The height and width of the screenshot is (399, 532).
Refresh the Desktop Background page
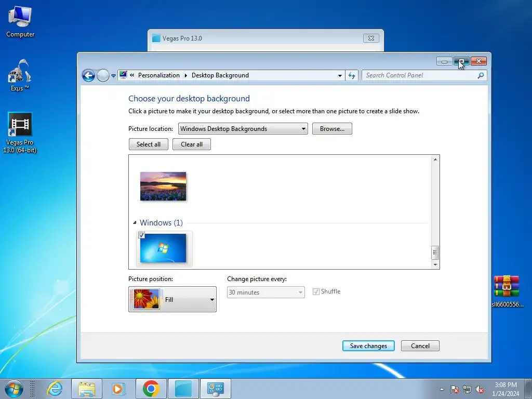[352, 76]
